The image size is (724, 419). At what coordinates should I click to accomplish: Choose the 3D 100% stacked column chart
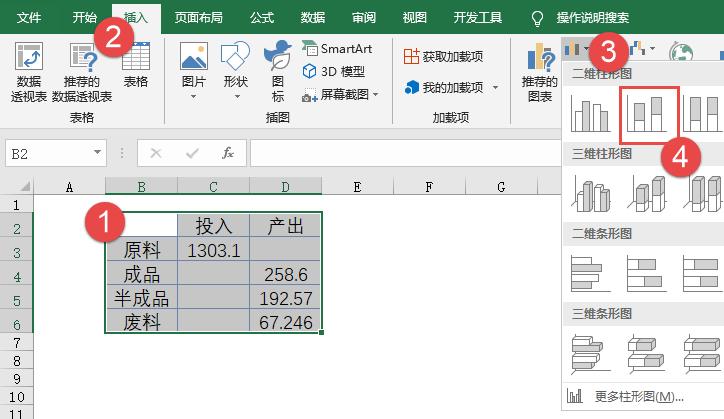tap(702, 194)
